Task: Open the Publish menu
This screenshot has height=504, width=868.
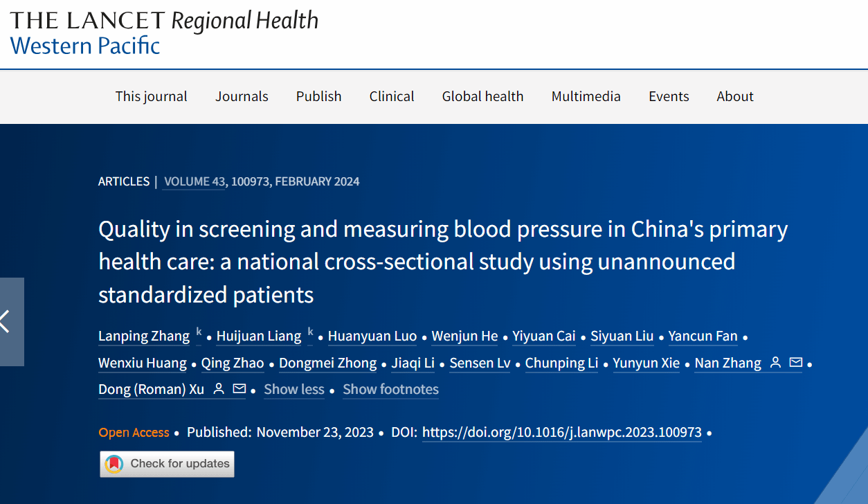Action: tap(318, 96)
